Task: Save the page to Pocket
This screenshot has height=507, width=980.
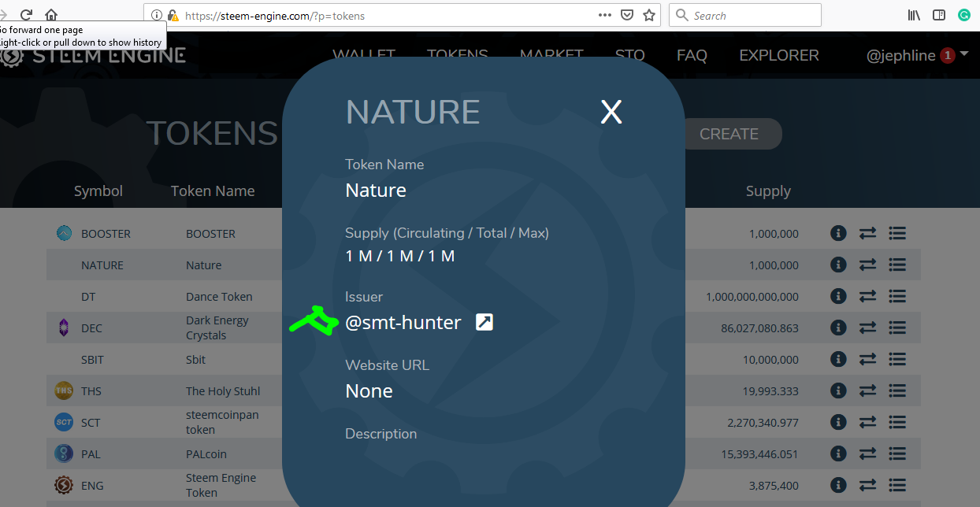Action: [x=627, y=15]
